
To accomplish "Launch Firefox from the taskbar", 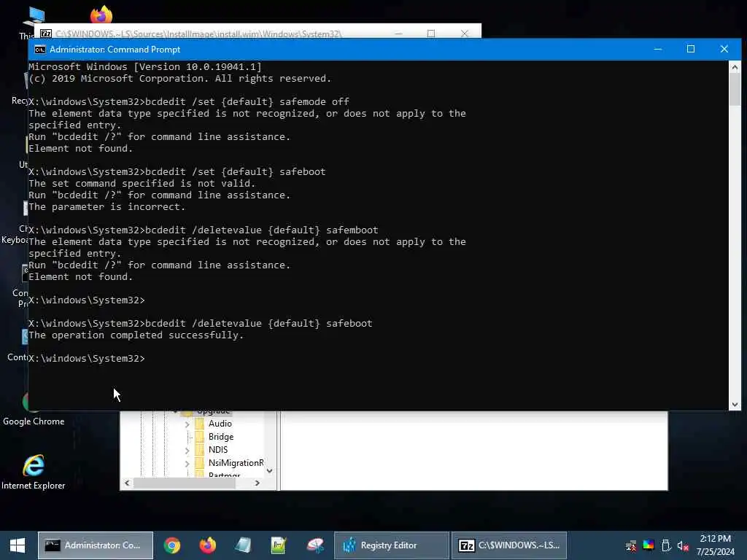I will tap(208, 545).
